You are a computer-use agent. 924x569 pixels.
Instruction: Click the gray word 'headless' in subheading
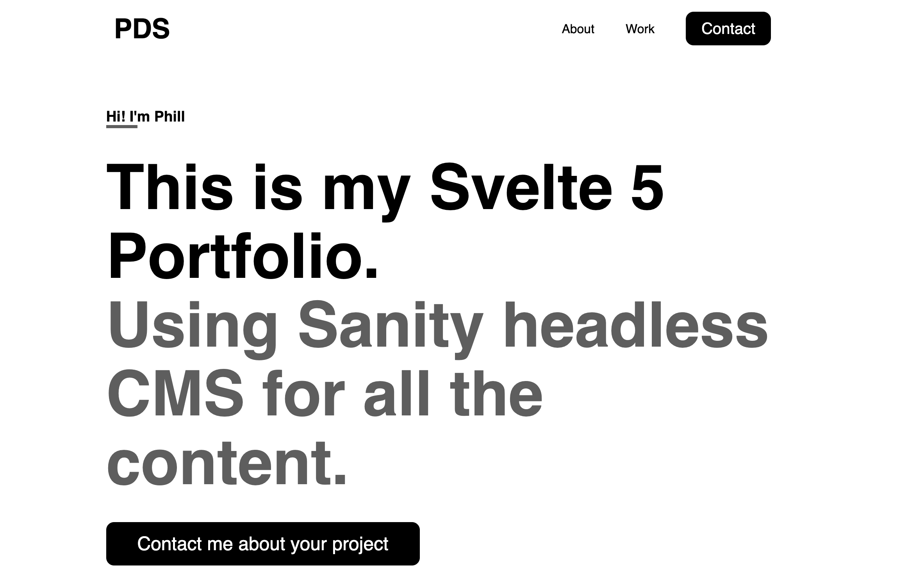point(636,326)
